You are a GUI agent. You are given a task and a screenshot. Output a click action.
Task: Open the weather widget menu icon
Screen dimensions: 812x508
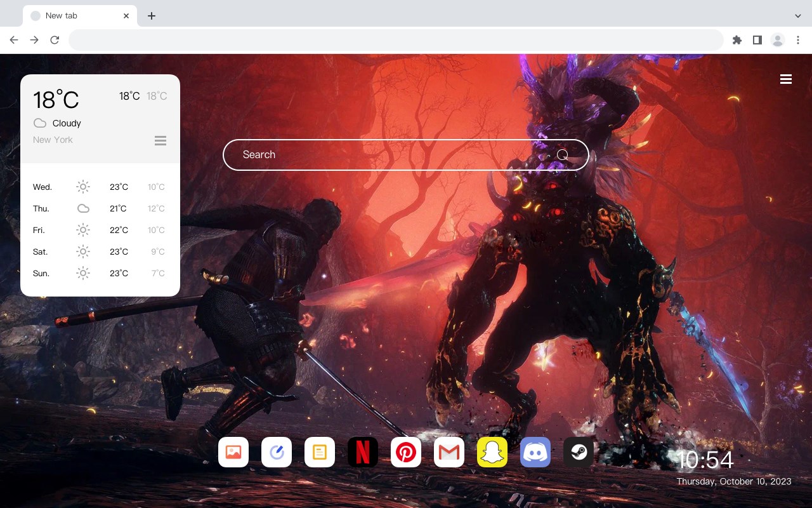click(x=160, y=140)
